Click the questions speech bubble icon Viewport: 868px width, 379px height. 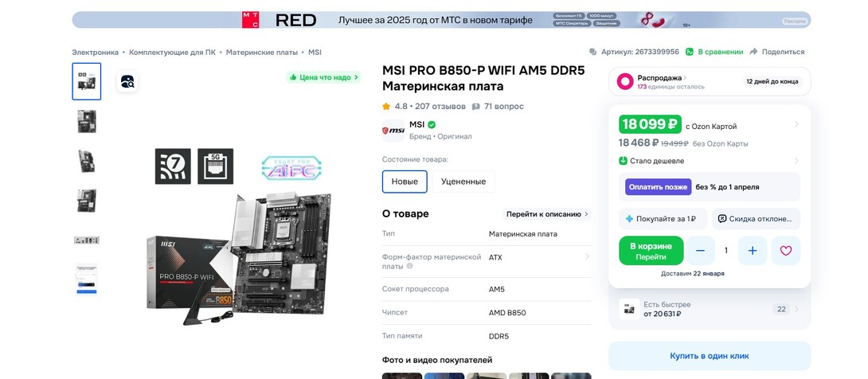pyautogui.click(x=475, y=106)
